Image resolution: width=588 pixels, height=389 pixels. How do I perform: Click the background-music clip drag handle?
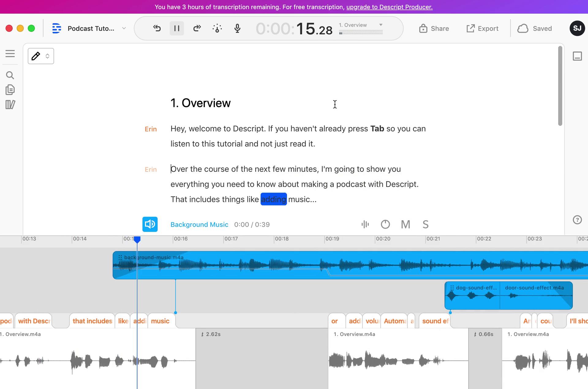[120, 258]
